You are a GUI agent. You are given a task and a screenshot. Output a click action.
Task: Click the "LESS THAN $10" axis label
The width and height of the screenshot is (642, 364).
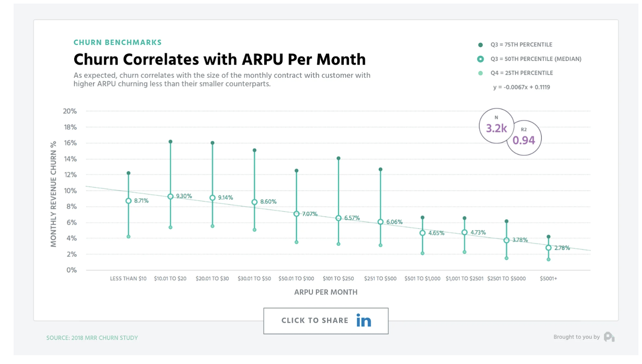pyautogui.click(x=128, y=279)
